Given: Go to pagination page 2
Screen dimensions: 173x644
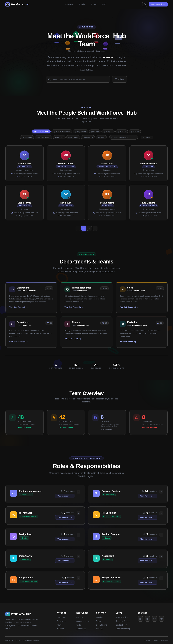Looking at the screenshot, I should pyautogui.click(x=89, y=228).
